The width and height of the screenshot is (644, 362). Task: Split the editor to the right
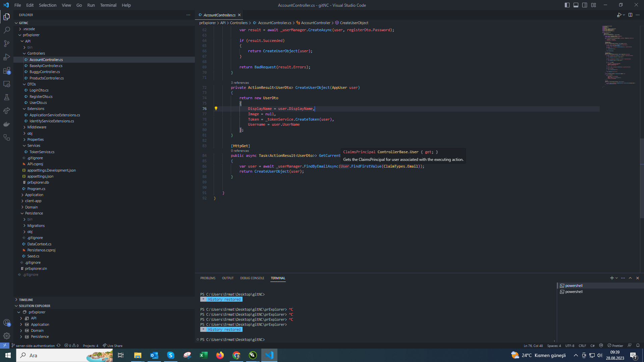[x=630, y=15]
